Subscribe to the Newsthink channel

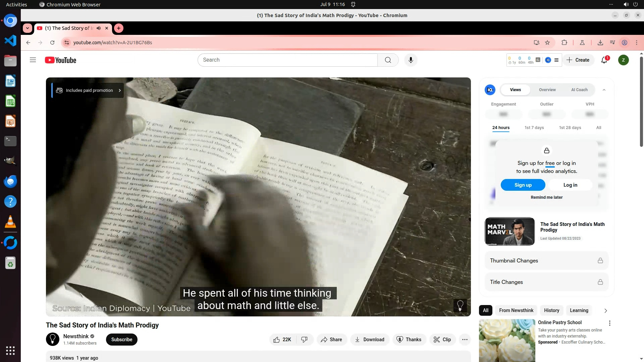click(122, 340)
